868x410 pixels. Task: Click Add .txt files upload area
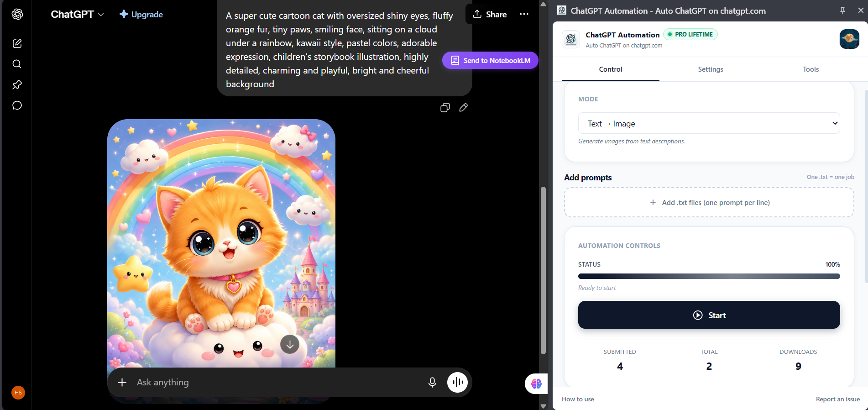709,202
